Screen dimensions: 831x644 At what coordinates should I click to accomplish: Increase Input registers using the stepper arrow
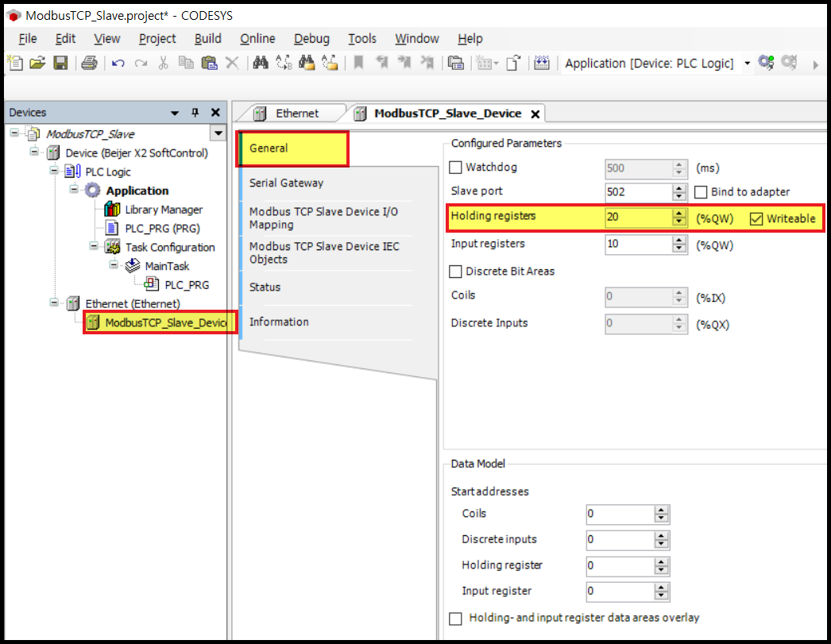pos(678,241)
